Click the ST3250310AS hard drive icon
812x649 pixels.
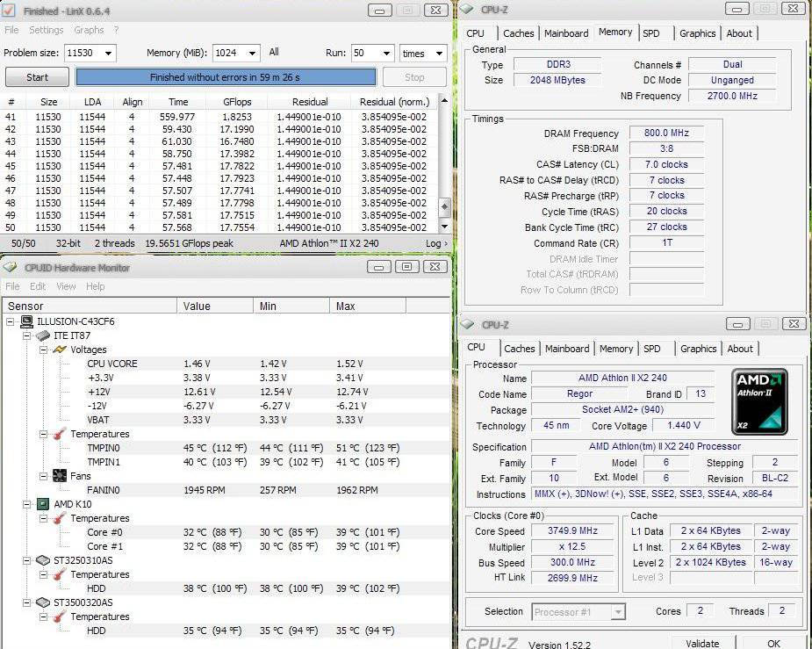[42, 560]
